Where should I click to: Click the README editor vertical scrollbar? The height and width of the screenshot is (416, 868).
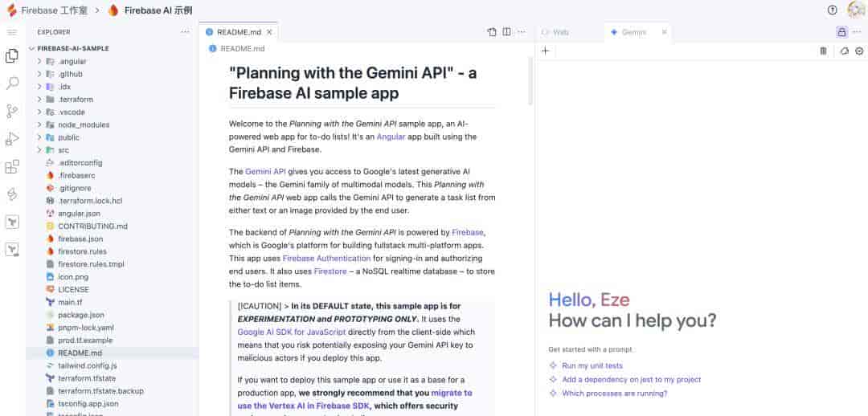click(x=530, y=81)
